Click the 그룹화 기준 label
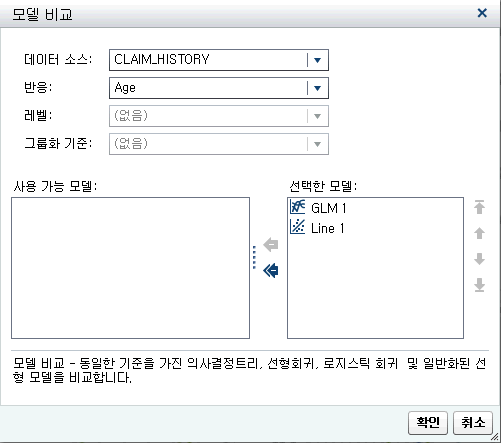Viewport: 501px width, 443px height. [x=58, y=144]
